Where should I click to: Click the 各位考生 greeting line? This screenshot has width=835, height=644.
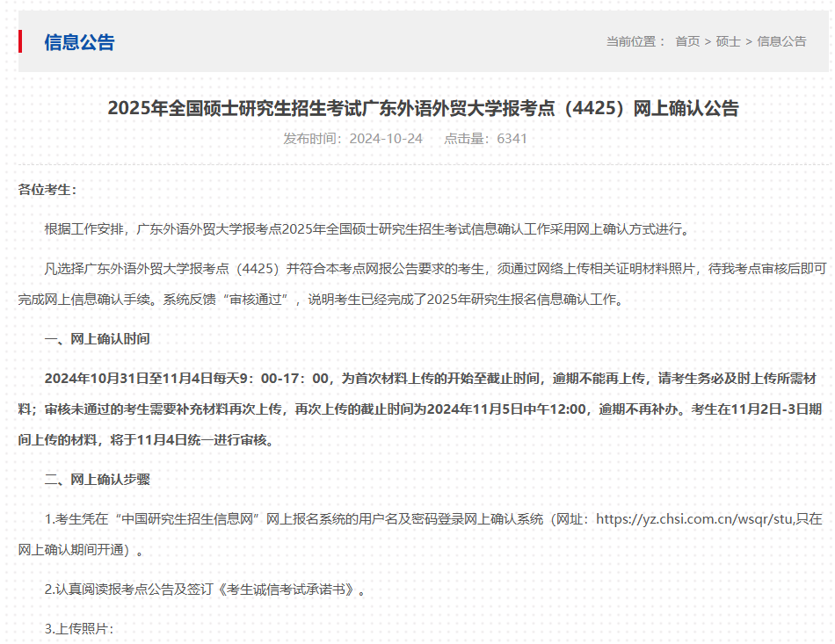(x=47, y=190)
